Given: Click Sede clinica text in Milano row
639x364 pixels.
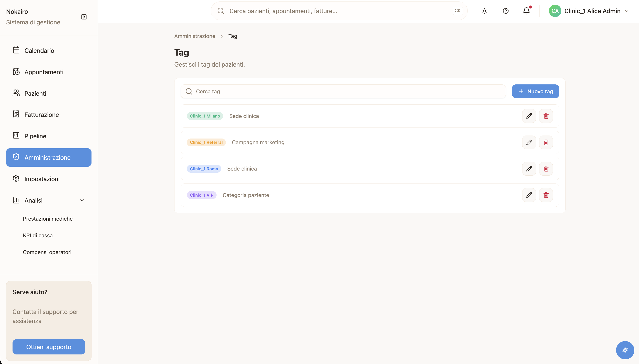Looking at the screenshot, I should [244, 116].
